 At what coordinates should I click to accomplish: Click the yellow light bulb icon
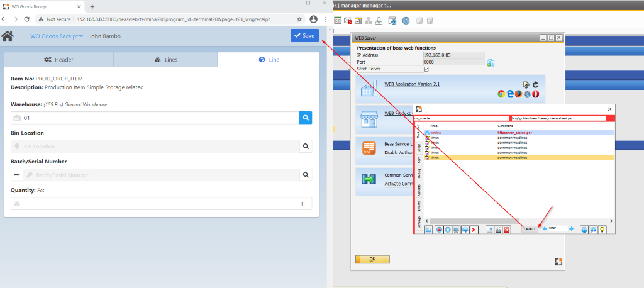[602, 230]
